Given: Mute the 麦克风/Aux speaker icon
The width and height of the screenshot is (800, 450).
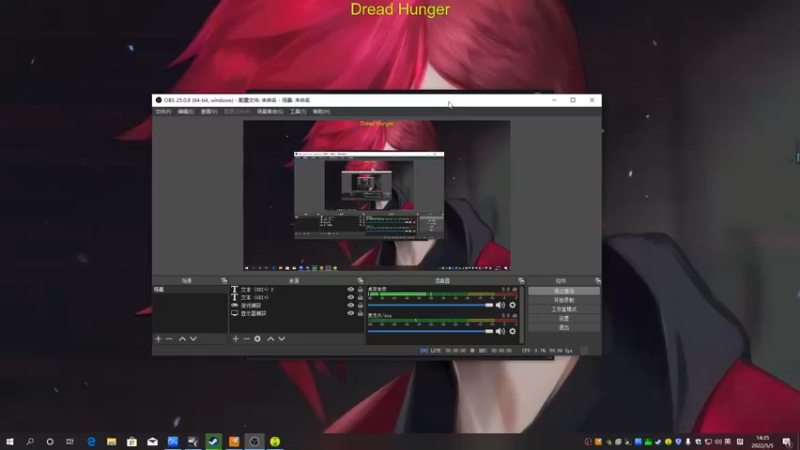Looking at the screenshot, I should point(500,331).
